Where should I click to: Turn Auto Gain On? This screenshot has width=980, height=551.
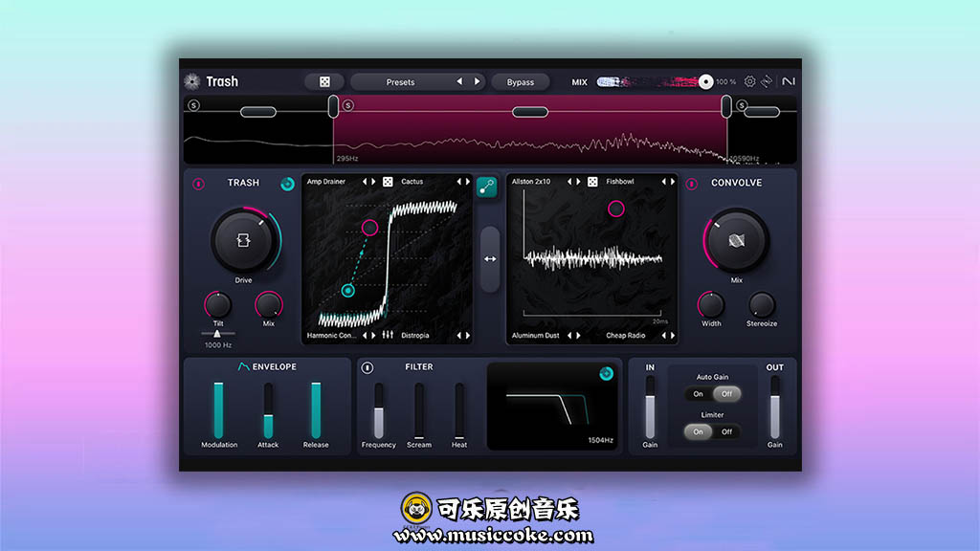[698, 394]
